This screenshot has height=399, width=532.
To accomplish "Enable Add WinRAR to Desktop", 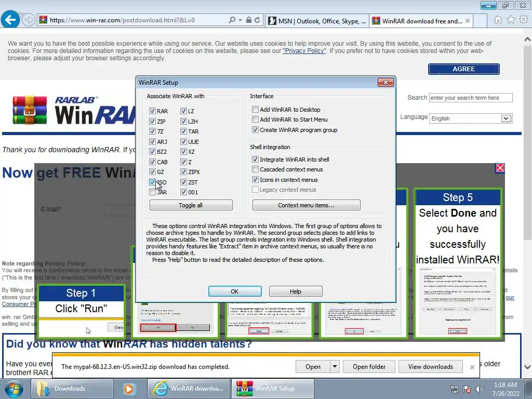I will click(255, 109).
